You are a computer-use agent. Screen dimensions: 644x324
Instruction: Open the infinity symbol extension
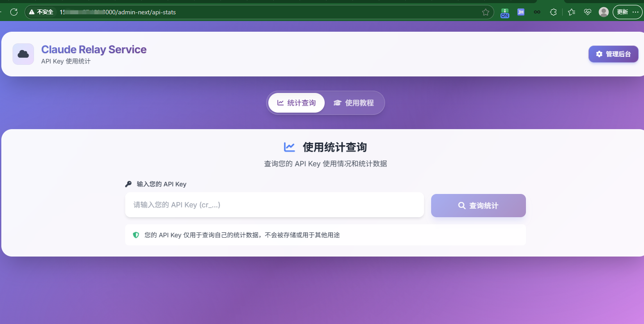(x=537, y=12)
